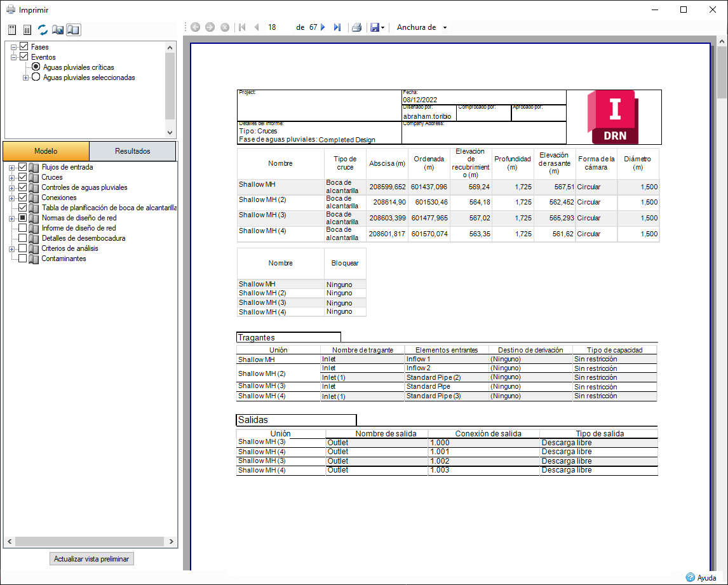
Task: Click the Ayuda help icon
Action: point(691,577)
